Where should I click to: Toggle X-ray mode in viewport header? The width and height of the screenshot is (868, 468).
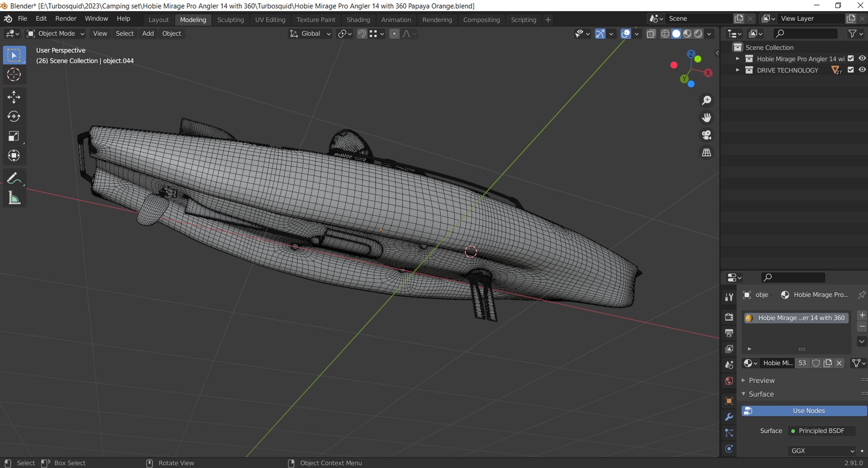click(x=651, y=33)
